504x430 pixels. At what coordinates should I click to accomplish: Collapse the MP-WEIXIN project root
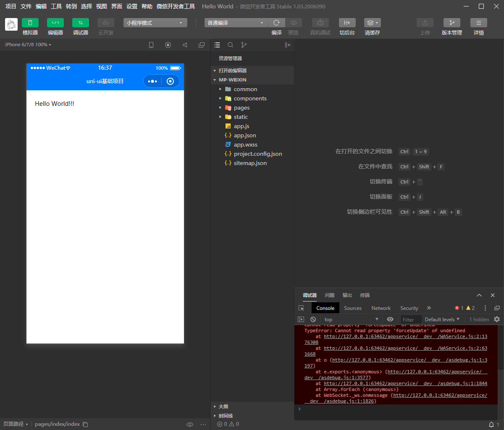click(252, 80)
